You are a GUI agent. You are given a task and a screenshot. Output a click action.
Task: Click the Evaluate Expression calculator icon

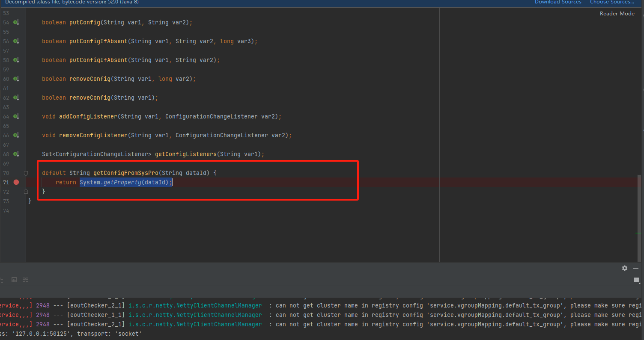click(14, 280)
